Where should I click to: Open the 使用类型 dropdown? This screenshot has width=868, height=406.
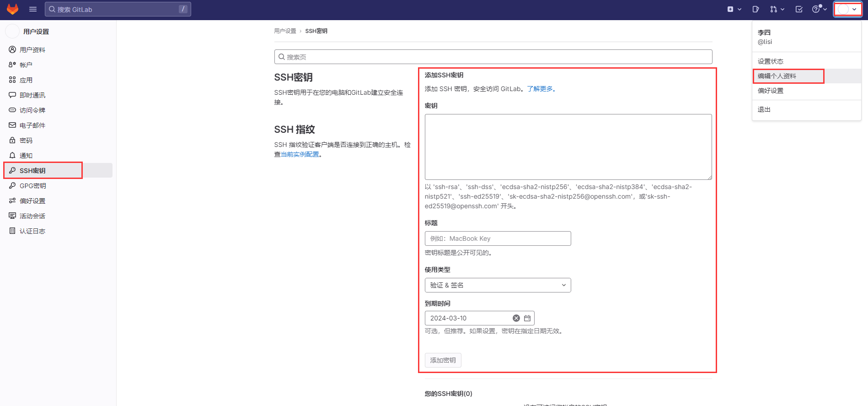pos(498,285)
